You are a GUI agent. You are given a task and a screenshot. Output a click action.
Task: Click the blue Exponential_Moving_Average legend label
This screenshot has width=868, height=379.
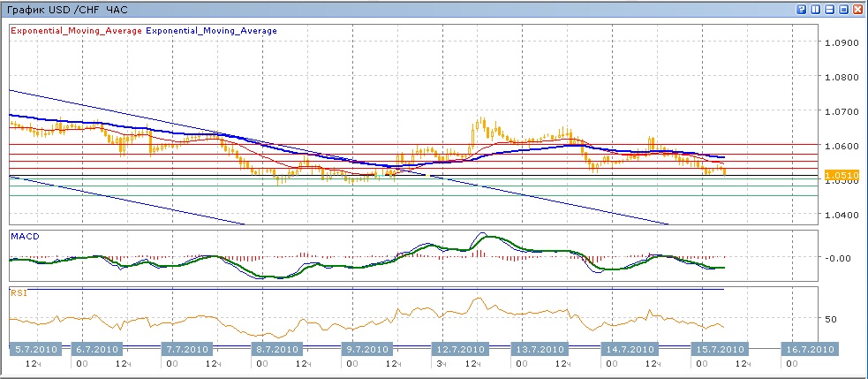click(x=211, y=31)
